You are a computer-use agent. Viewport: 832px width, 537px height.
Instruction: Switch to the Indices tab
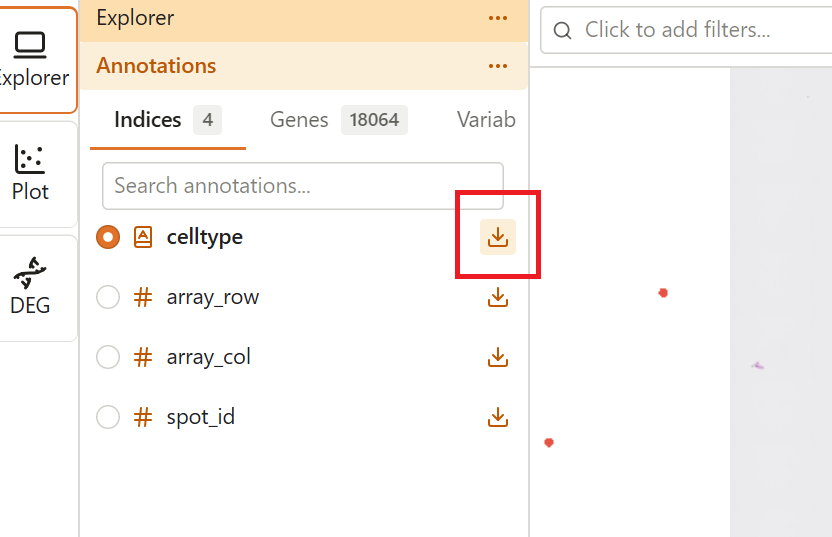coord(168,120)
